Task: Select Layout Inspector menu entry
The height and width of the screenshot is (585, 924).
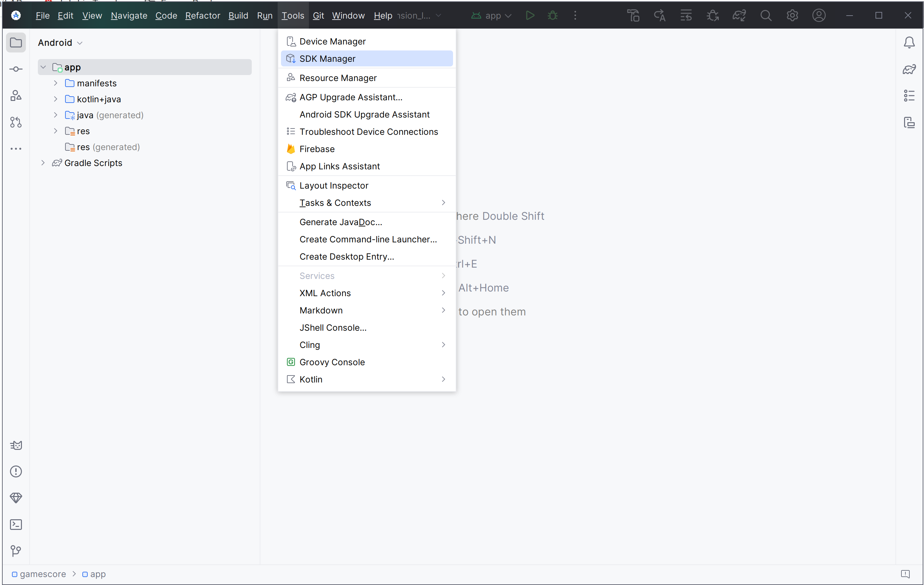Action: pos(366,185)
